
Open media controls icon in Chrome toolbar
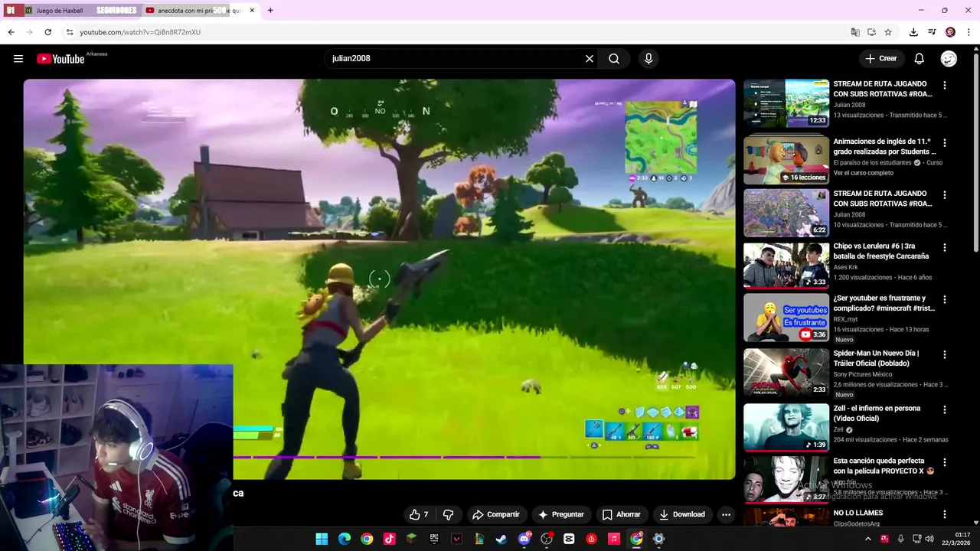[932, 32]
